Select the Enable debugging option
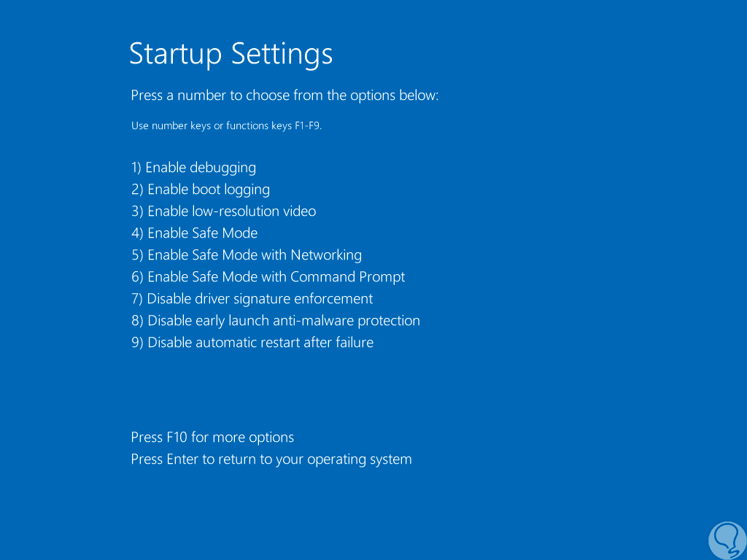This screenshot has width=747, height=560. 193,168
